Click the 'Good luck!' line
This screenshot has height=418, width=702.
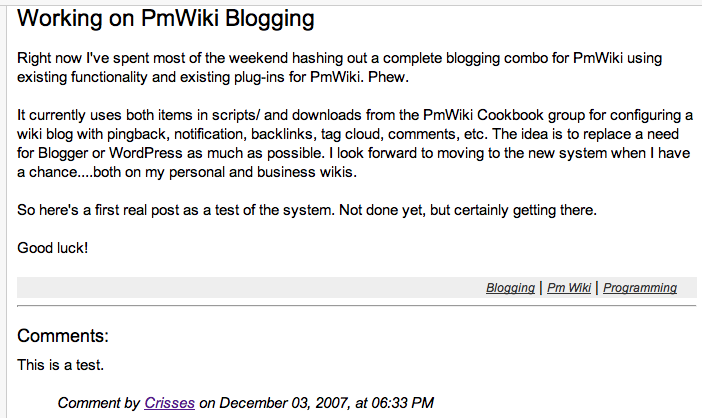tap(52, 248)
